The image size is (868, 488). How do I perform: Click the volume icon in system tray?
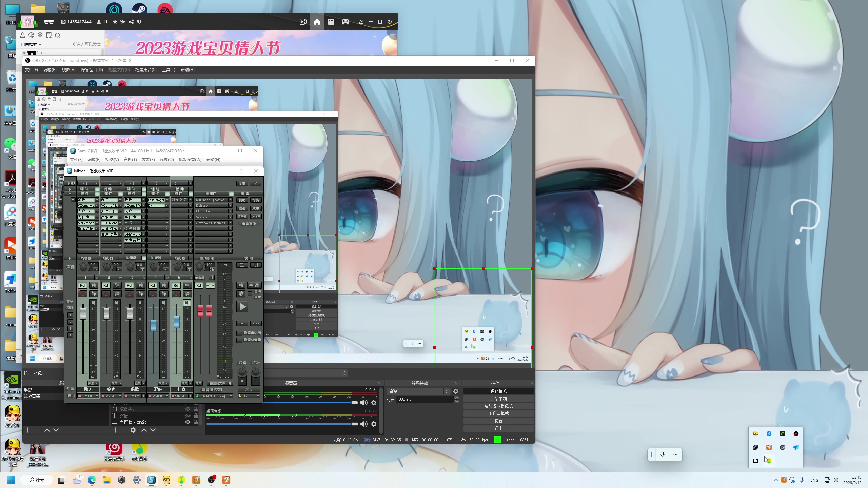[x=835, y=480]
